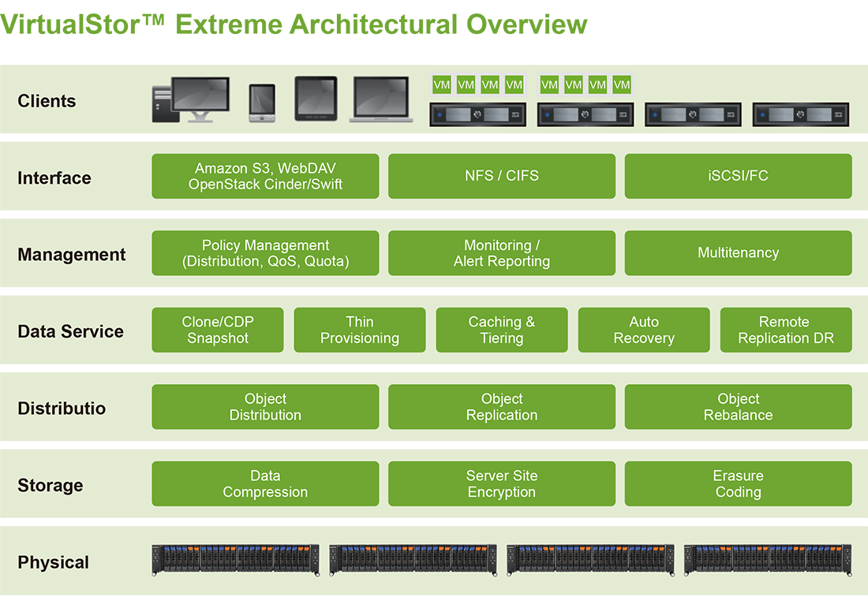Click the Monitoring / Alert Reporting box
The width and height of the screenshot is (868, 597).
tap(502, 253)
